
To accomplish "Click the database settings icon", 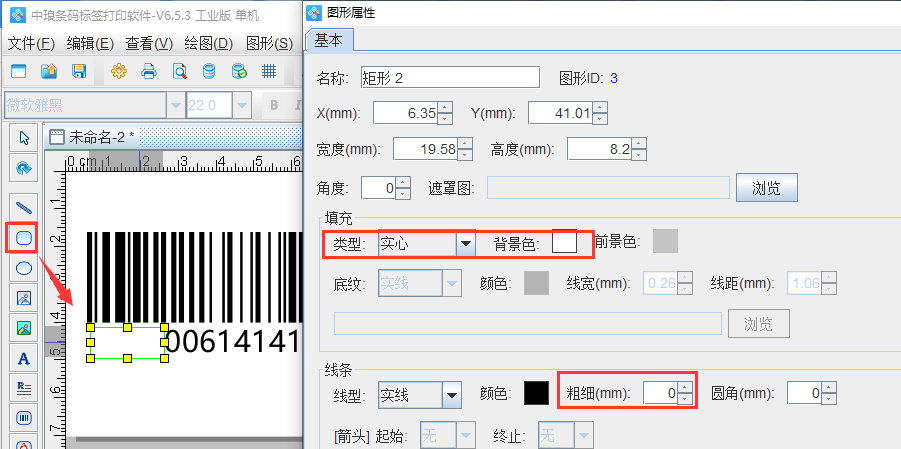I will tap(209, 71).
